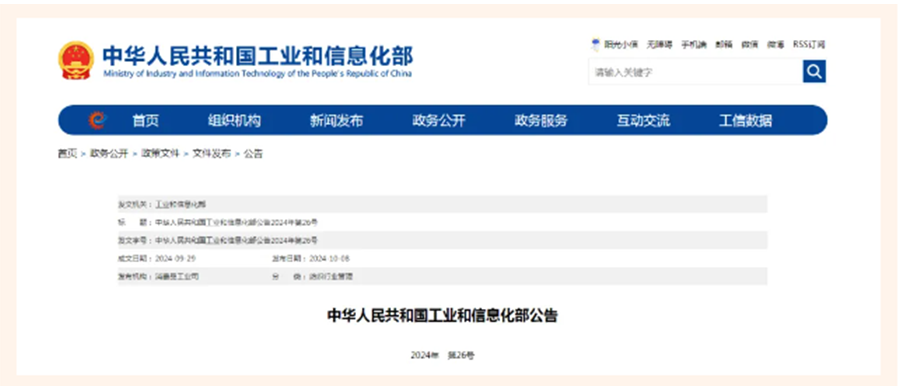
Task: Open the 政务公开 navigation menu
Action: (x=439, y=121)
